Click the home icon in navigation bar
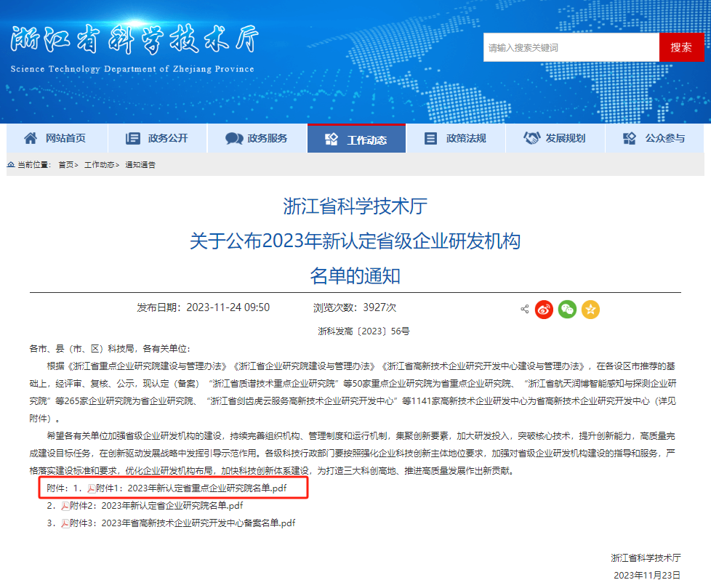711x588 pixels. pos(30,138)
